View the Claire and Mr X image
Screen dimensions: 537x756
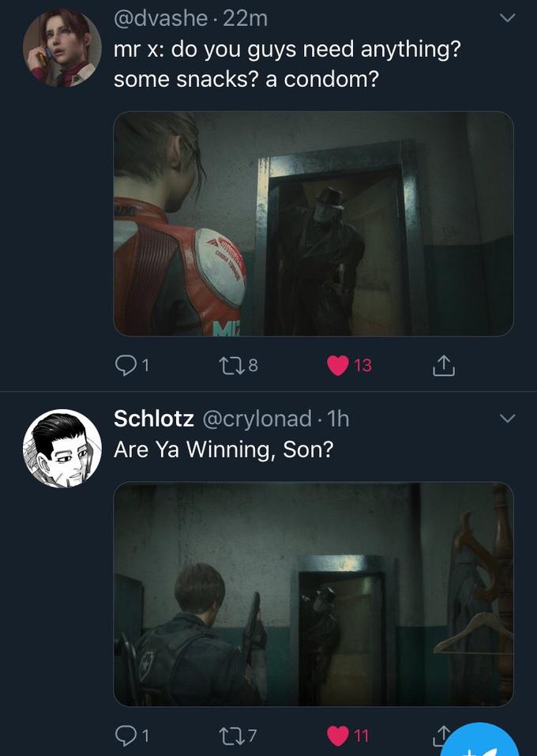click(314, 224)
